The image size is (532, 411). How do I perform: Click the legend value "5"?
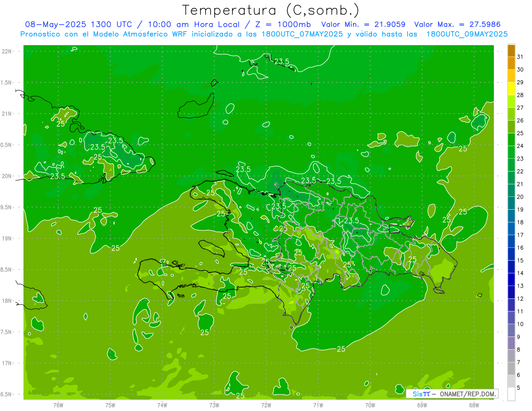point(519,388)
